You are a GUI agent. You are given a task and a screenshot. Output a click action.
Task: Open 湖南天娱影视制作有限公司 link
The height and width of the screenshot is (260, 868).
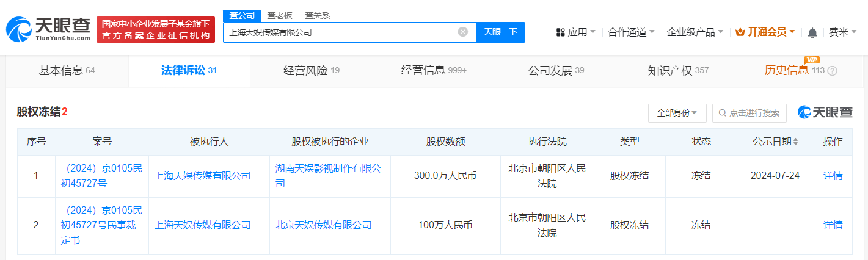pyautogui.click(x=328, y=175)
